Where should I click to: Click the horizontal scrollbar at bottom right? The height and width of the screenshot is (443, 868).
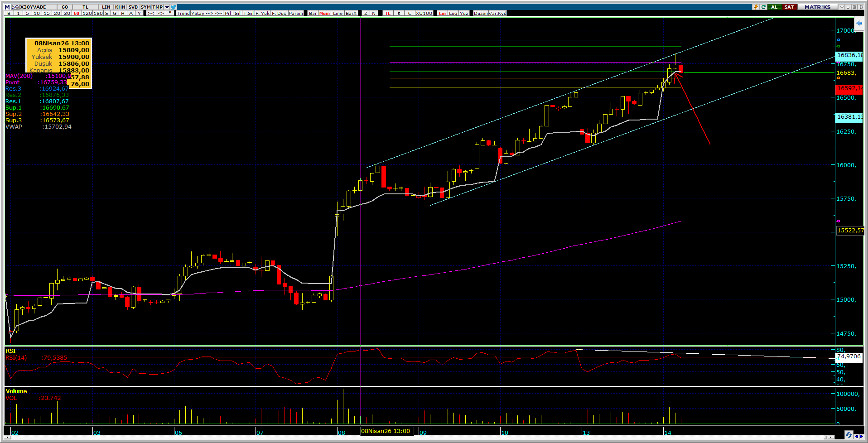tap(830, 437)
